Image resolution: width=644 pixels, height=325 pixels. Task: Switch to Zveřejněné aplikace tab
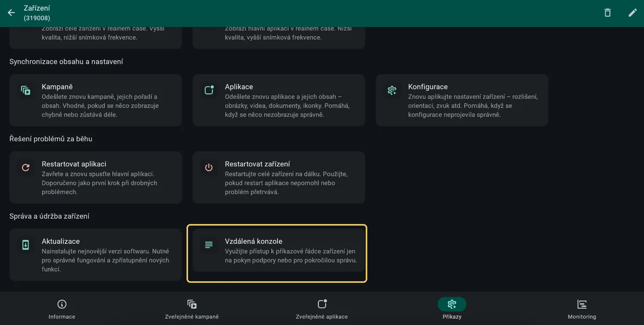322,309
